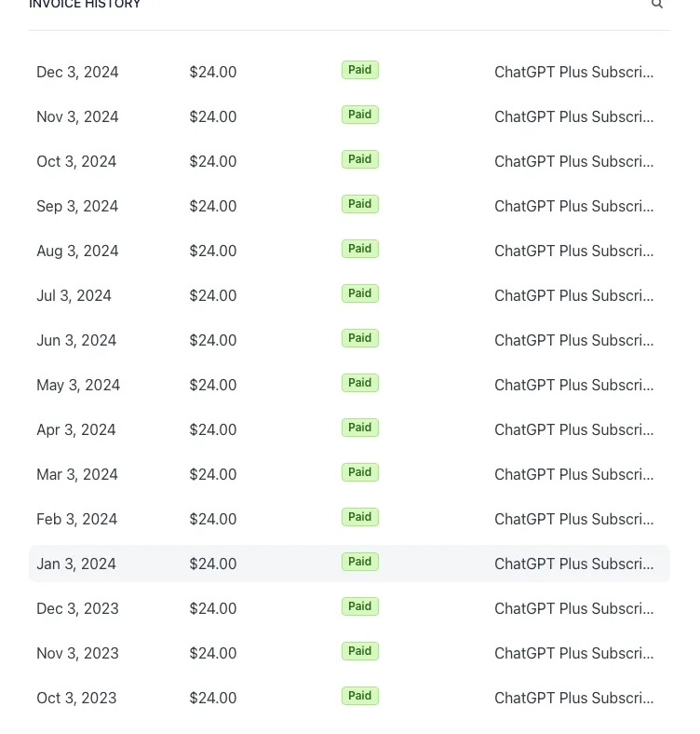Viewport: 700px width, 734px height.
Task: Click the Paid badge for Oct 3, 2023
Action: click(x=360, y=696)
